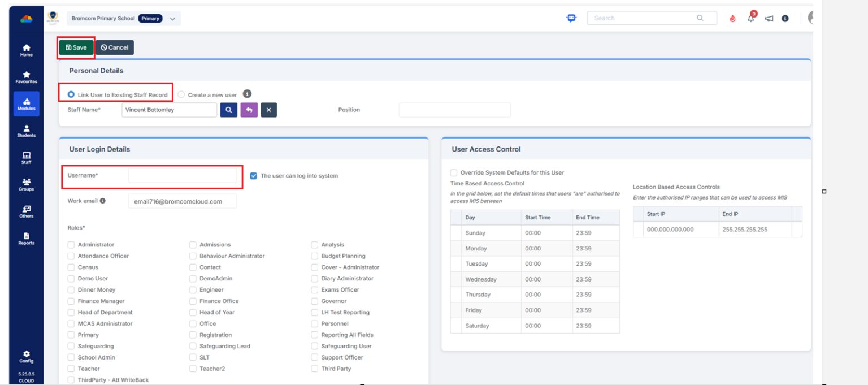Open the staff name search magnifier
Image resolution: width=868 pixels, height=385 pixels.
coord(228,110)
